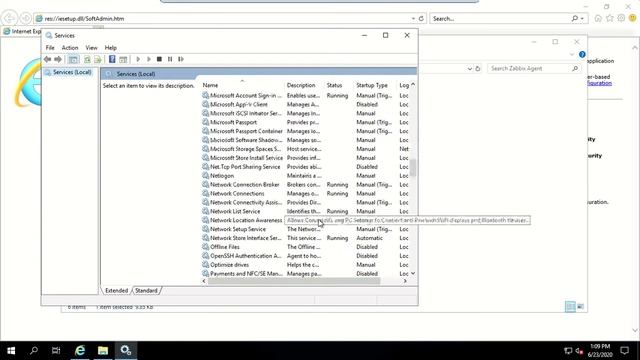Switch Explorer to details view icon
This screenshot has width=640, height=360.
[570, 307]
